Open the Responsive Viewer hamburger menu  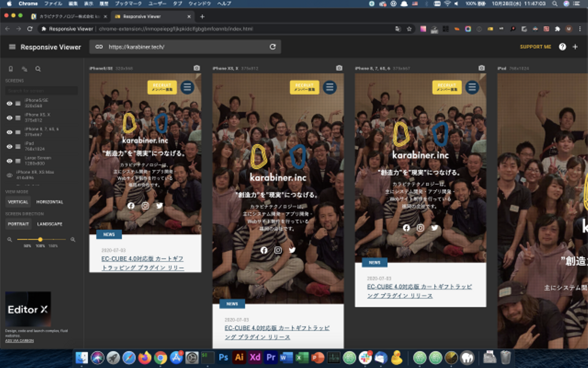[12, 47]
